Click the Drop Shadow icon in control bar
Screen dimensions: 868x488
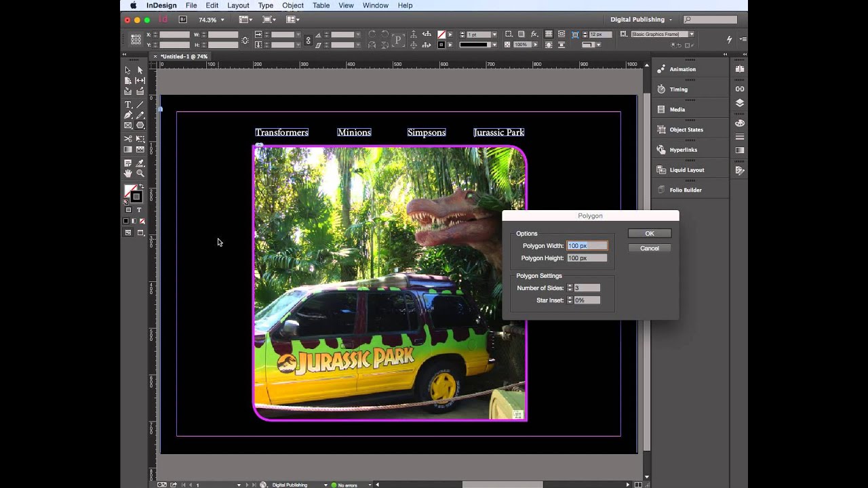point(521,34)
